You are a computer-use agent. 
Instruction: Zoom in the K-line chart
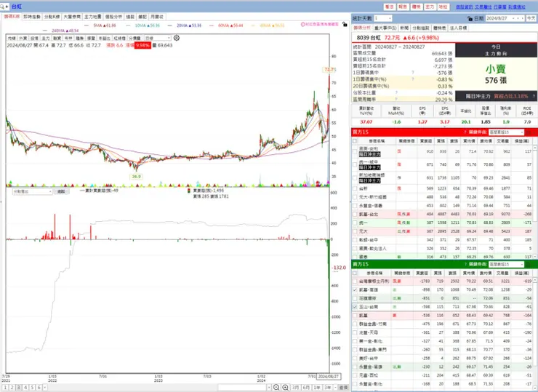(285, 387)
